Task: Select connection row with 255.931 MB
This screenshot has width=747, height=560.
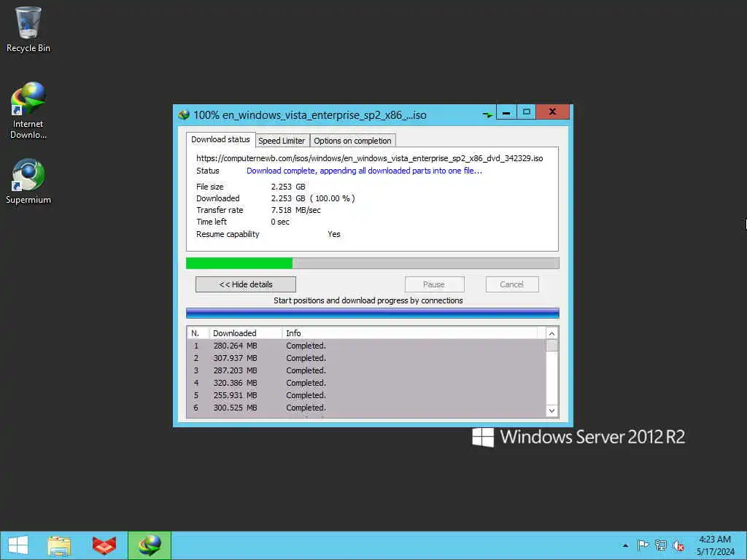Action: (x=367, y=395)
